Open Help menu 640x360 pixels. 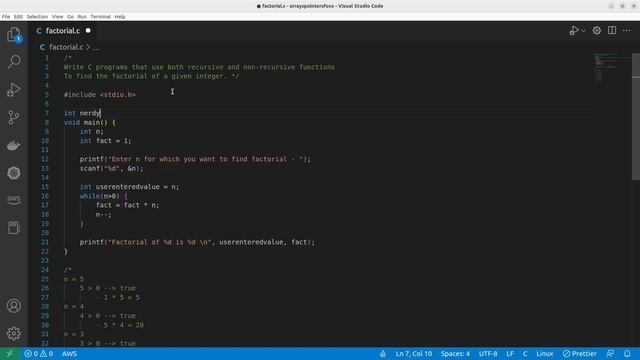pos(120,17)
